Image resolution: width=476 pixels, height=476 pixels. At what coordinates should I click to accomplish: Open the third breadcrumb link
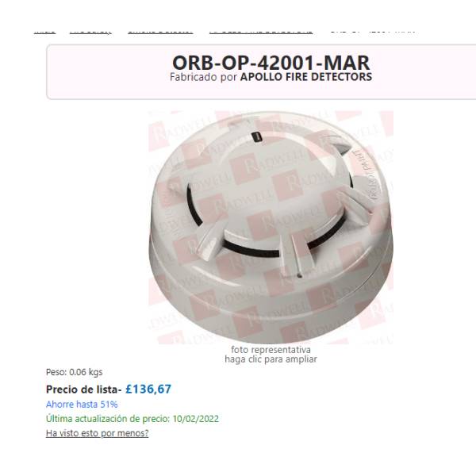tap(160, 31)
